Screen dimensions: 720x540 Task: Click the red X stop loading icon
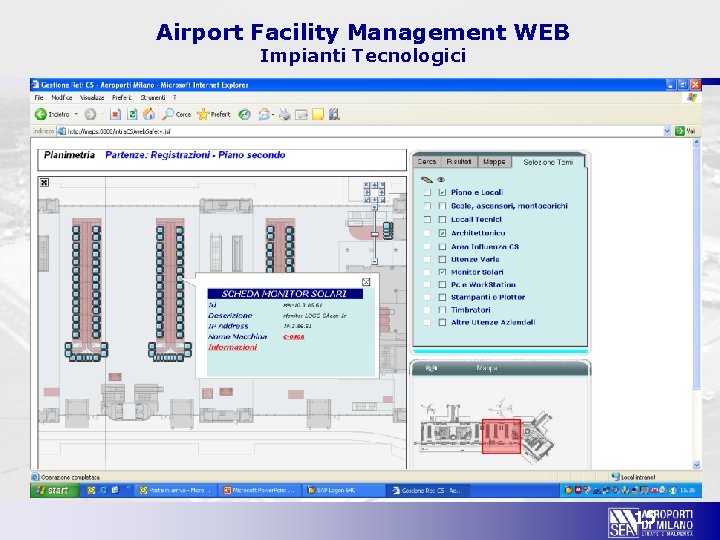click(x=115, y=114)
